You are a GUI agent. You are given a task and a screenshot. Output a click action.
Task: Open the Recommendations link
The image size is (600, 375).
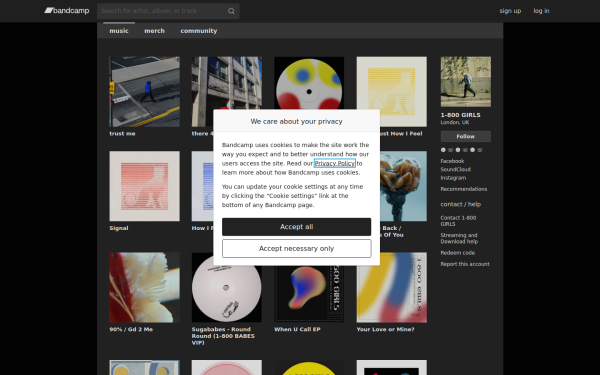(x=464, y=189)
